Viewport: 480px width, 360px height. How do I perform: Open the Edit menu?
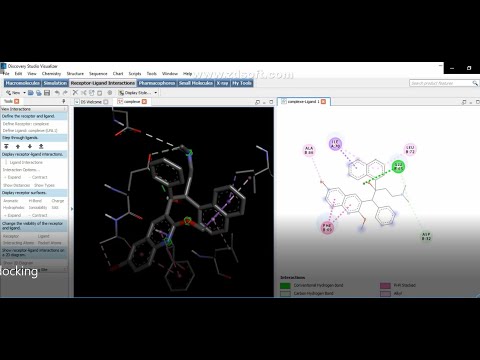(x=18, y=73)
